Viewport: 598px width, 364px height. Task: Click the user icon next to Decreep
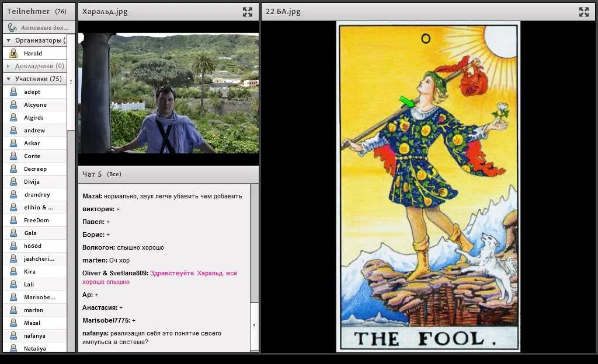(x=13, y=169)
